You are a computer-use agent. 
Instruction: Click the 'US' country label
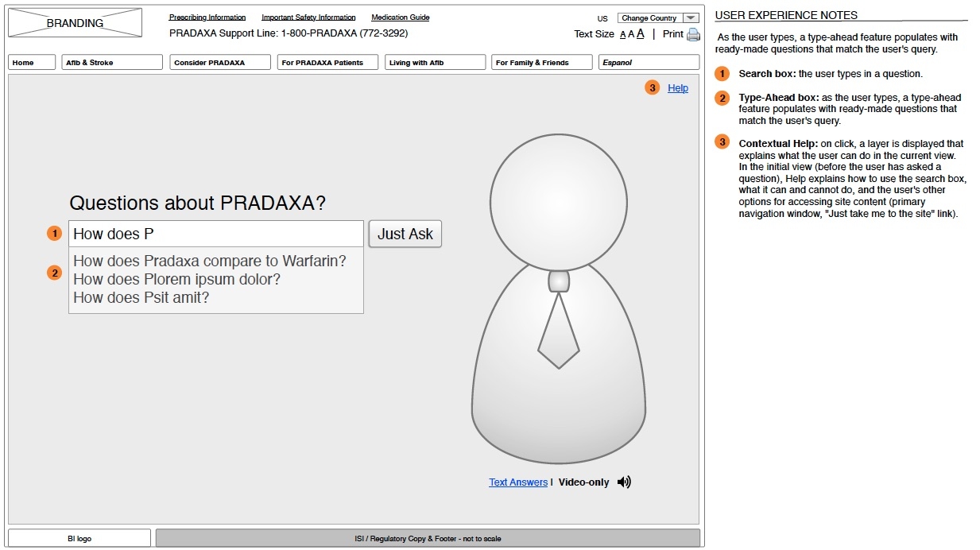point(602,18)
